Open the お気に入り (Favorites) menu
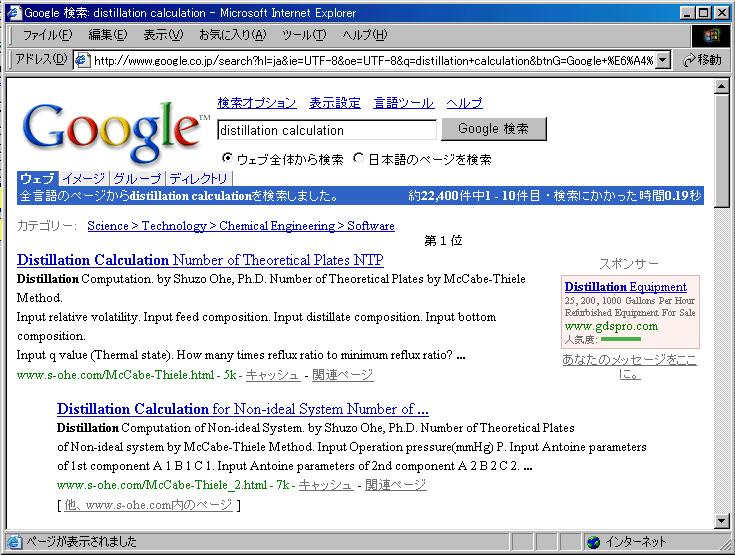 pyautogui.click(x=231, y=35)
